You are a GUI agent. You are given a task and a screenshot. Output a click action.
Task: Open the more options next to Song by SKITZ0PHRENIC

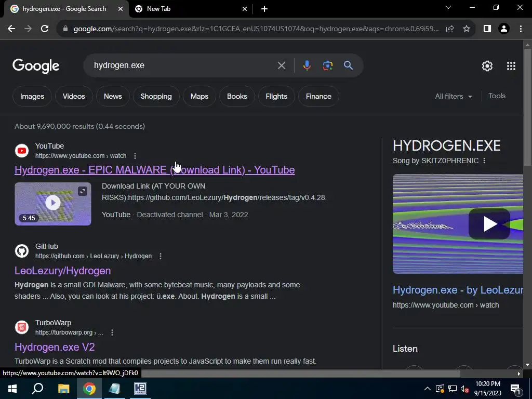[484, 161]
